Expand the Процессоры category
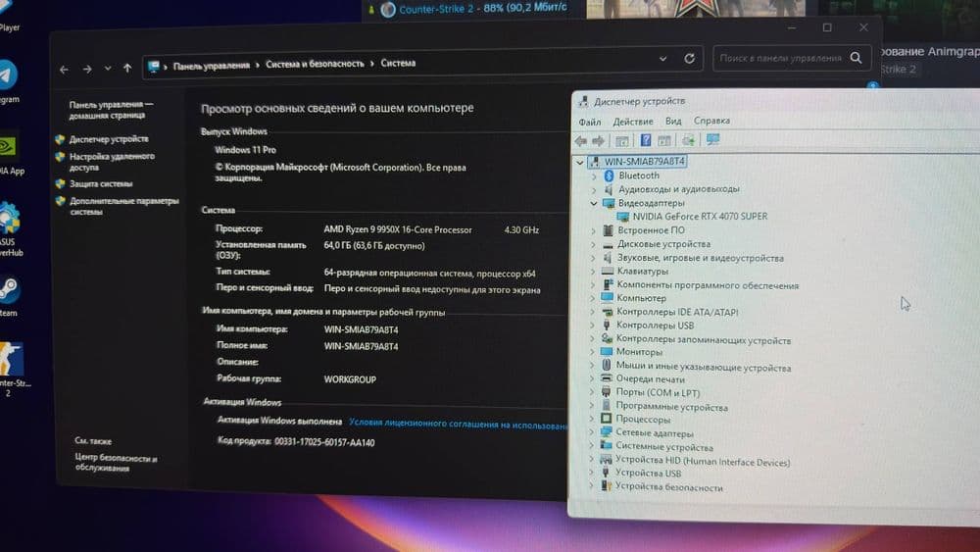The height and width of the screenshot is (552, 980). 592,420
